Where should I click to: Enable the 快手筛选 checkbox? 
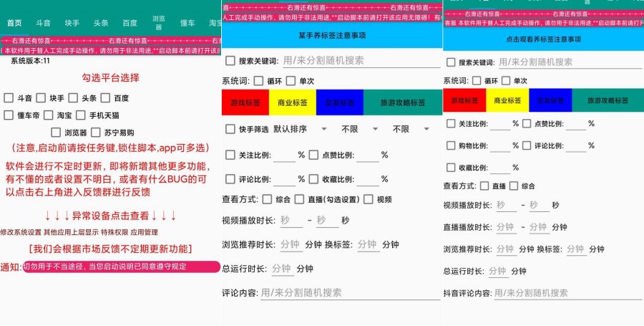[230, 129]
